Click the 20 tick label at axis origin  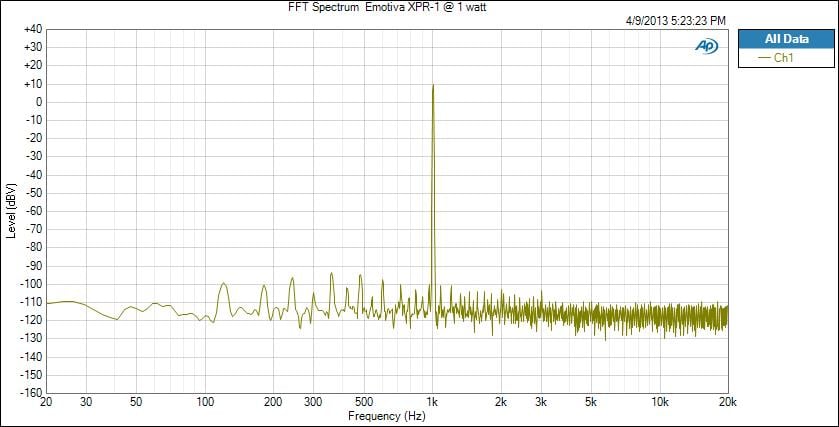click(46, 402)
